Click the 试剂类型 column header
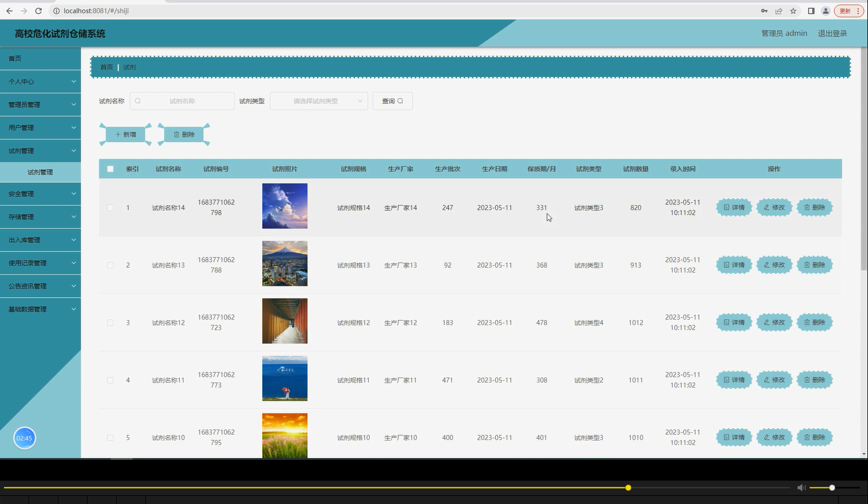Image resolution: width=868 pixels, height=504 pixels. click(x=589, y=169)
